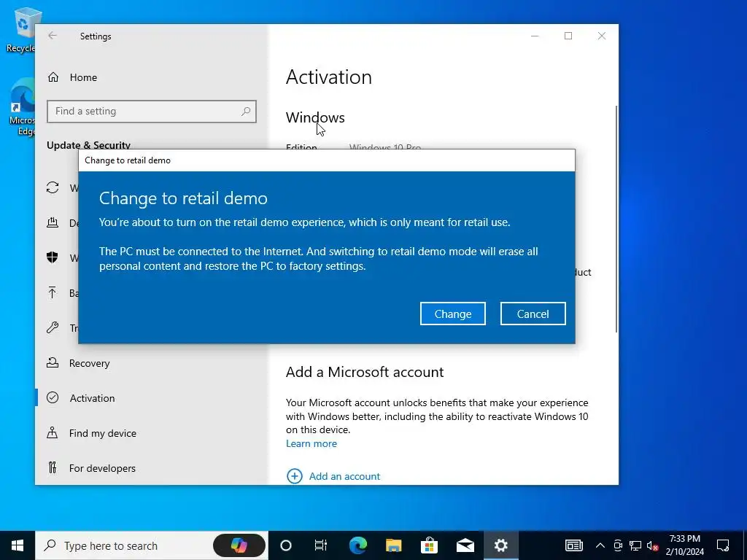
Task: Open the Windows Start menu
Action: tap(18, 545)
